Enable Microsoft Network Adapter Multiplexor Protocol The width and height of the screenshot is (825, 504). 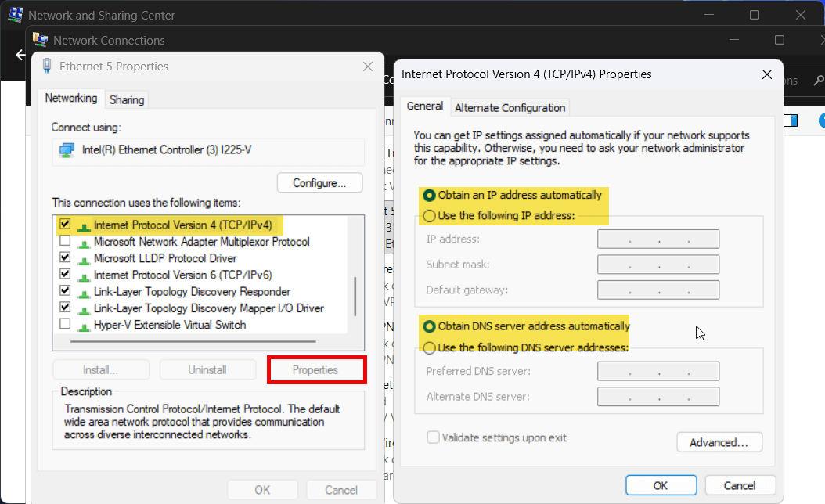[65, 241]
